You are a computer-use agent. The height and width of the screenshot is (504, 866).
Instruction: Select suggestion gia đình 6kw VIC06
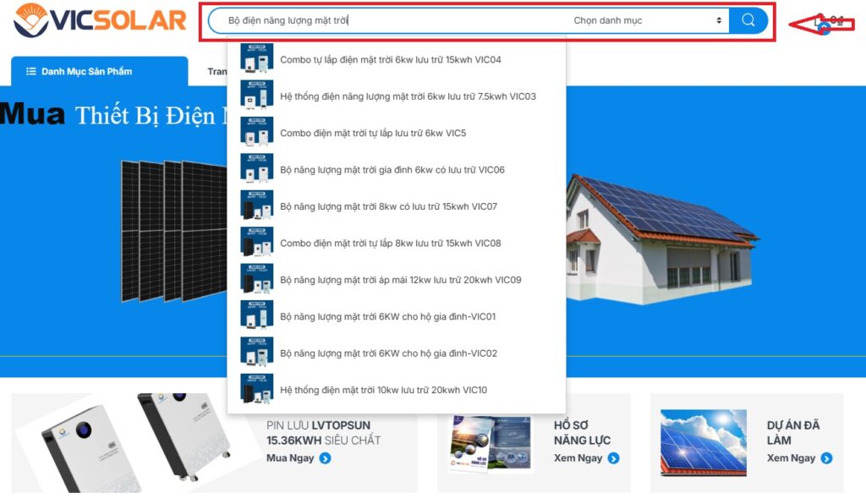tap(392, 169)
